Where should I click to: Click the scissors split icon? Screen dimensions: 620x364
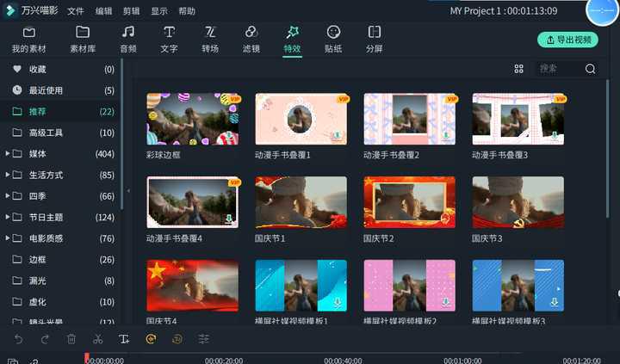pyautogui.click(x=97, y=339)
